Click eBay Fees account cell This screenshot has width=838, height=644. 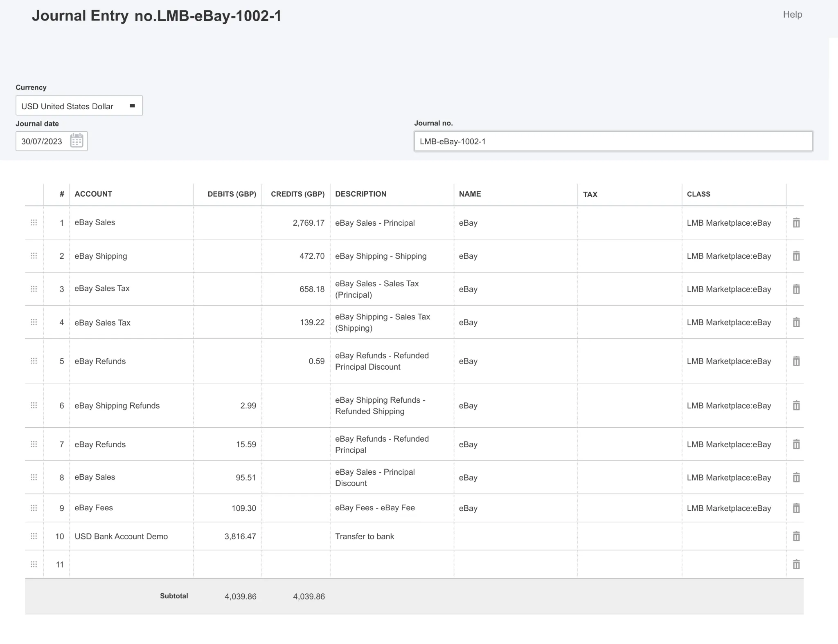pyautogui.click(x=131, y=508)
